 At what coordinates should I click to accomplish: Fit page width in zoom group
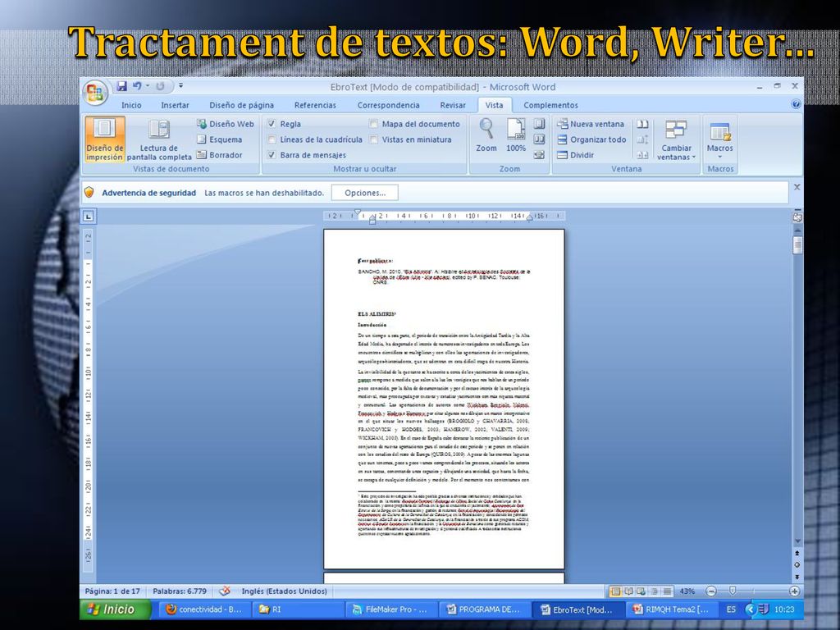(539, 155)
